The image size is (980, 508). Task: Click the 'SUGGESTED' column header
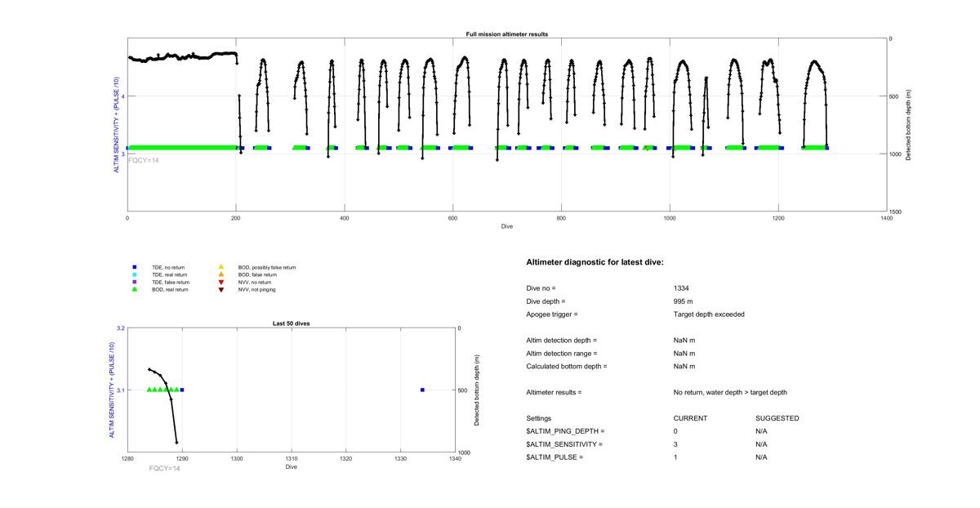777,418
